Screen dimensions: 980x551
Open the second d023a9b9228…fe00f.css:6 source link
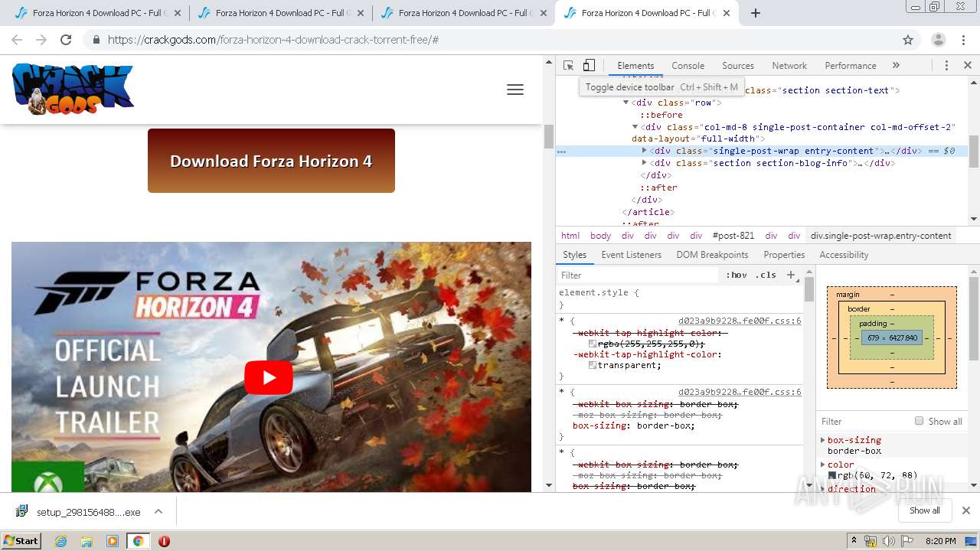click(740, 392)
